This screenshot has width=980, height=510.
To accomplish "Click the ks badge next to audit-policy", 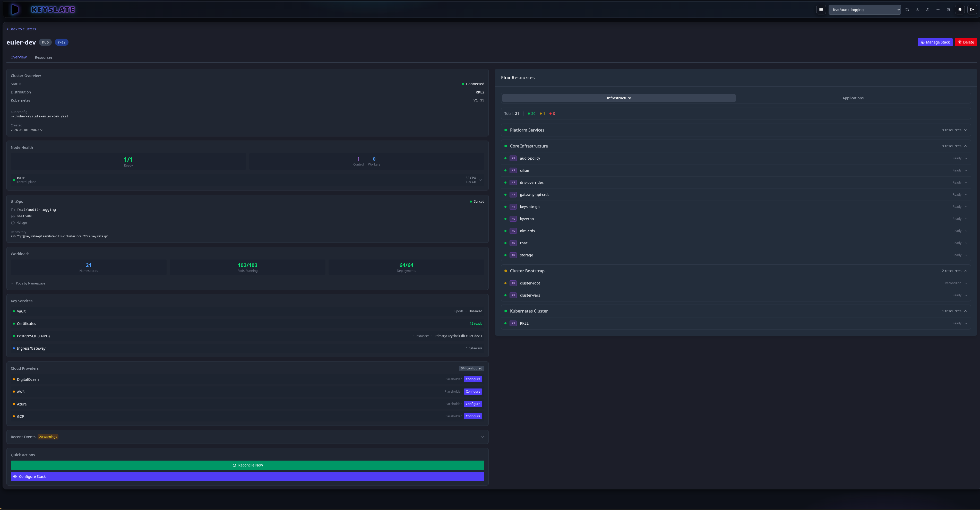I will click(x=513, y=158).
